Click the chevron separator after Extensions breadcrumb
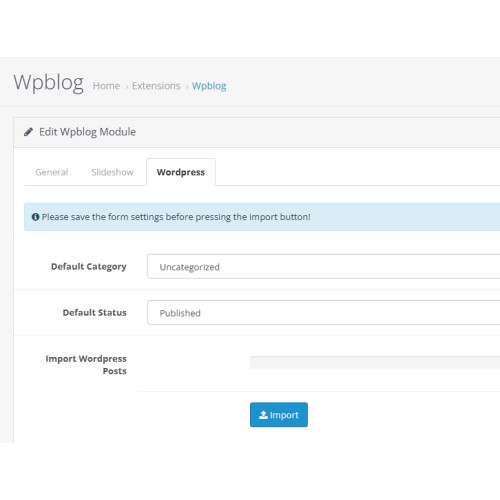This screenshot has height=500, width=500. pos(187,87)
